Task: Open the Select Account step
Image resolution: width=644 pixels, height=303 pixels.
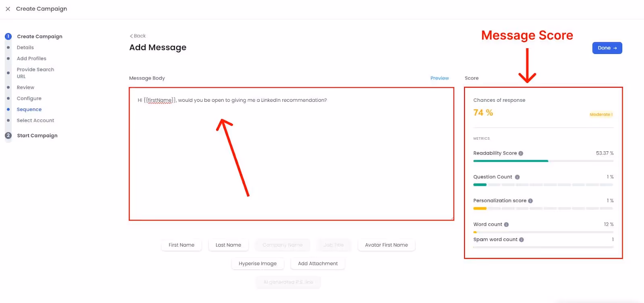Action: 35,120
